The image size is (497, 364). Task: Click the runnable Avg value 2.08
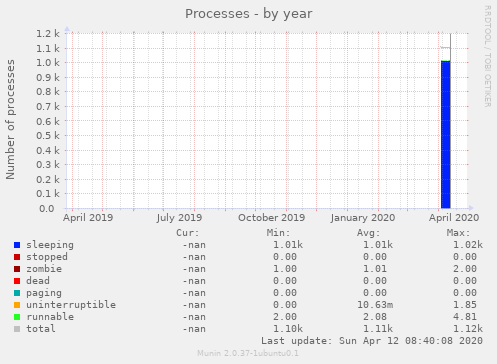(x=375, y=317)
